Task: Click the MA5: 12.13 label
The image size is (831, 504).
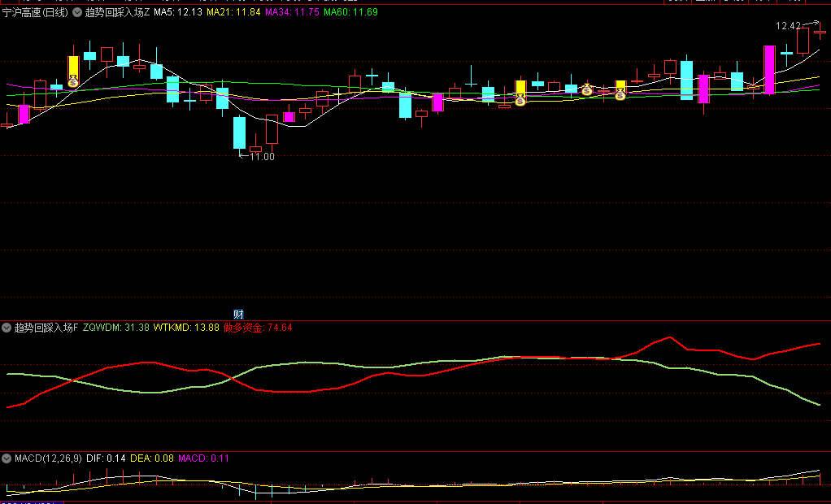Action: coord(178,12)
